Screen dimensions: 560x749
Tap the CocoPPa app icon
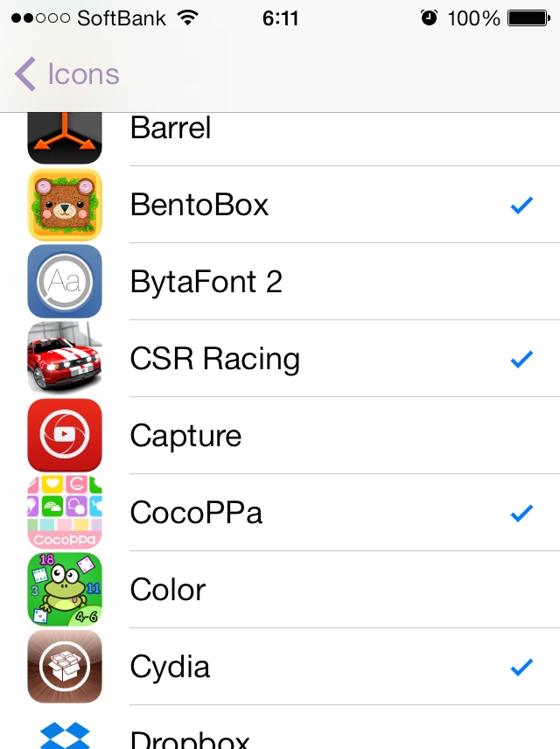(65, 512)
